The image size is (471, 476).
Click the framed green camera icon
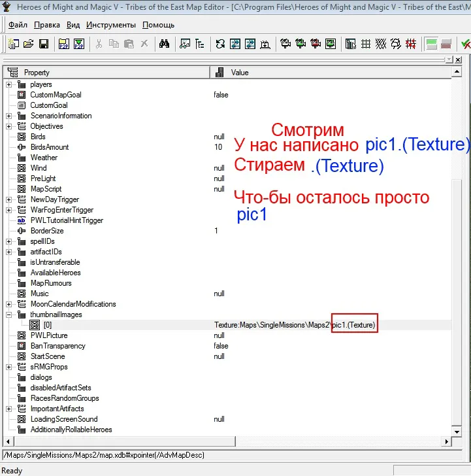coord(331,44)
